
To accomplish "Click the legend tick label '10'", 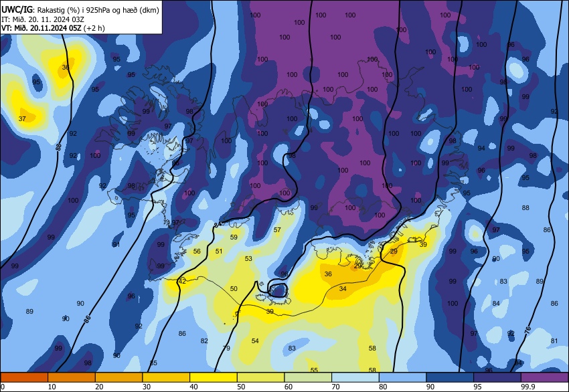I will (52, 387).
